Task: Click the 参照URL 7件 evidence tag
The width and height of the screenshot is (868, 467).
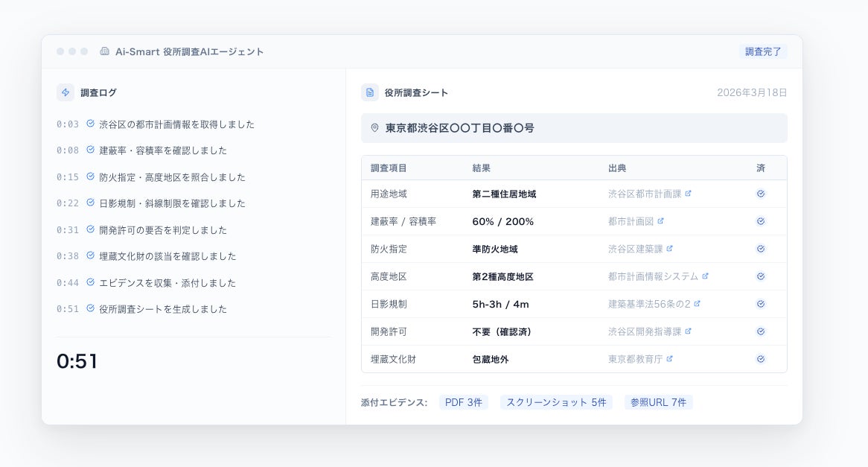Action: tap(658, 402)
